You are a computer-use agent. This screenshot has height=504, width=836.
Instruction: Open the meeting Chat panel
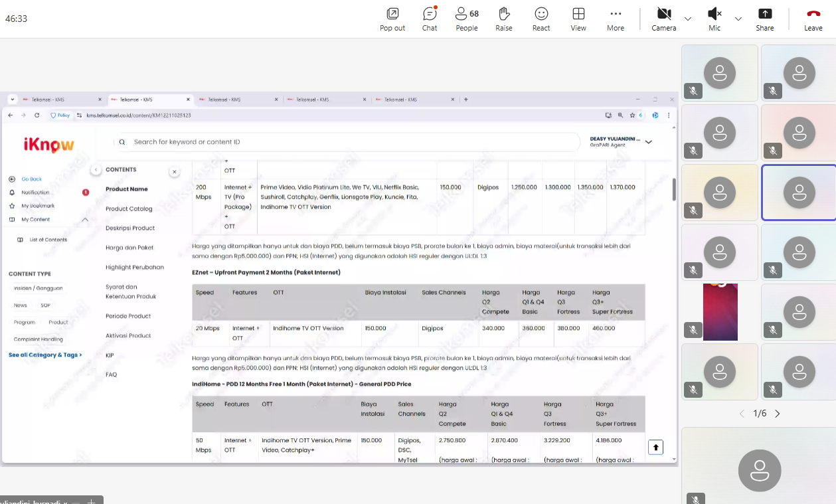430,19
